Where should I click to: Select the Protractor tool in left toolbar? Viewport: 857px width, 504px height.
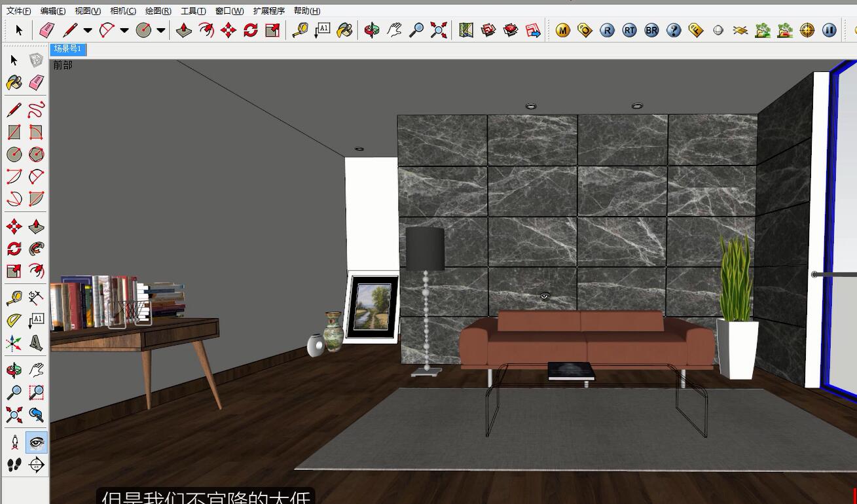tap(14, 320)
